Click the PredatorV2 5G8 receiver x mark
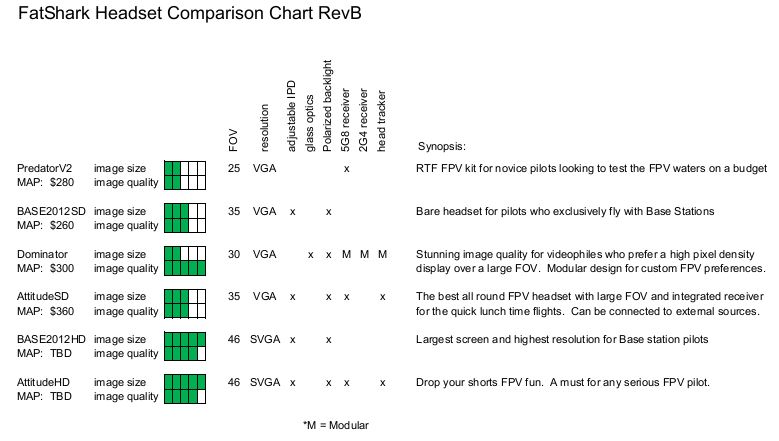The image size is (779, 441). (x=346, y=168)
